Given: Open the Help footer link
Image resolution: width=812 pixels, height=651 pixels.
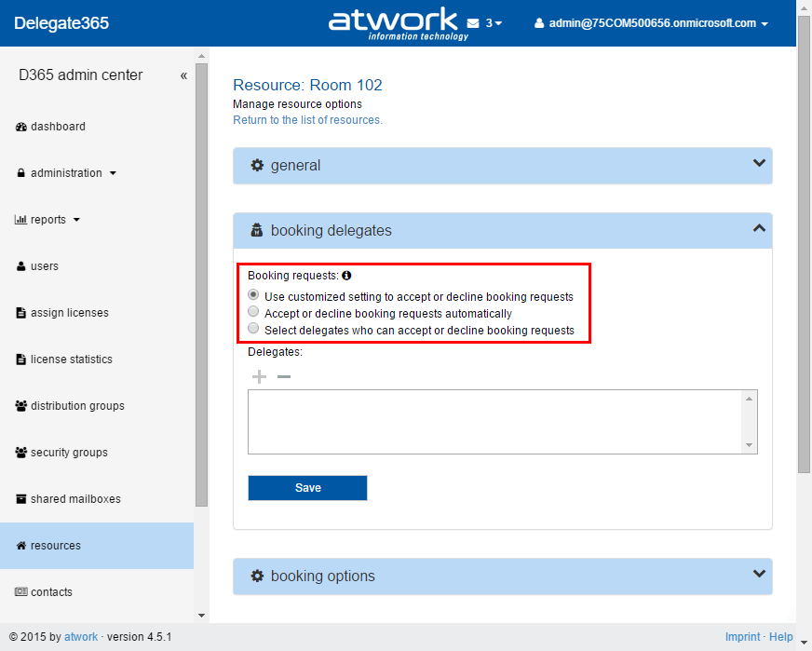Looking at the screenshot, I should [x=781, y=637].
